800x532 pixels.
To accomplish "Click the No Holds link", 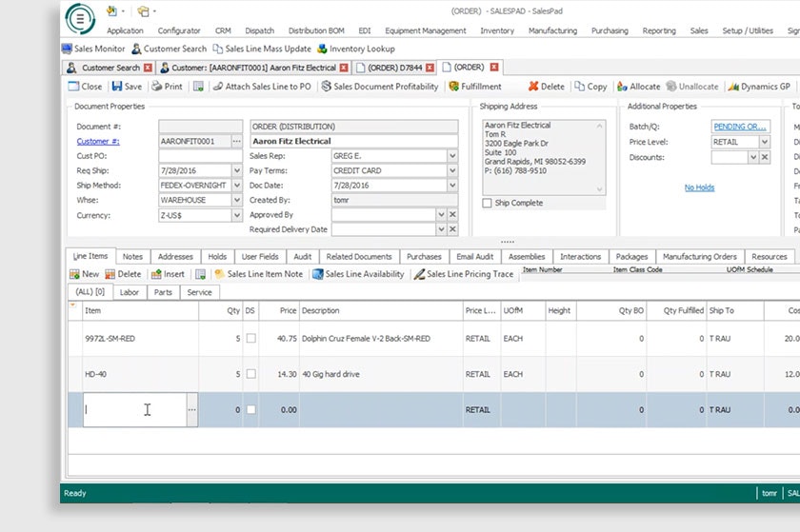I will pyautogui.click(x=699, y=187).
